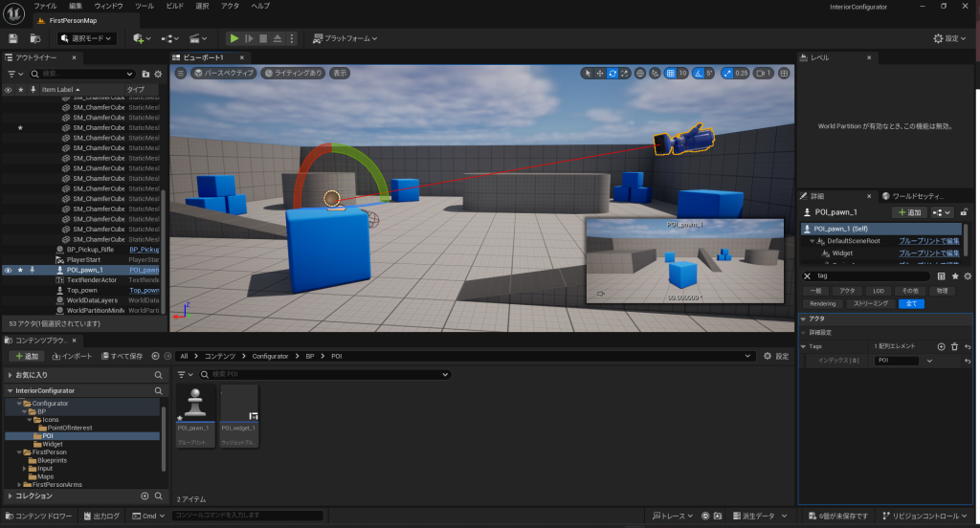Screen dimensions: 980x528
Task: Click the green 追加 button in Details panel
Action: click(908, 212)
